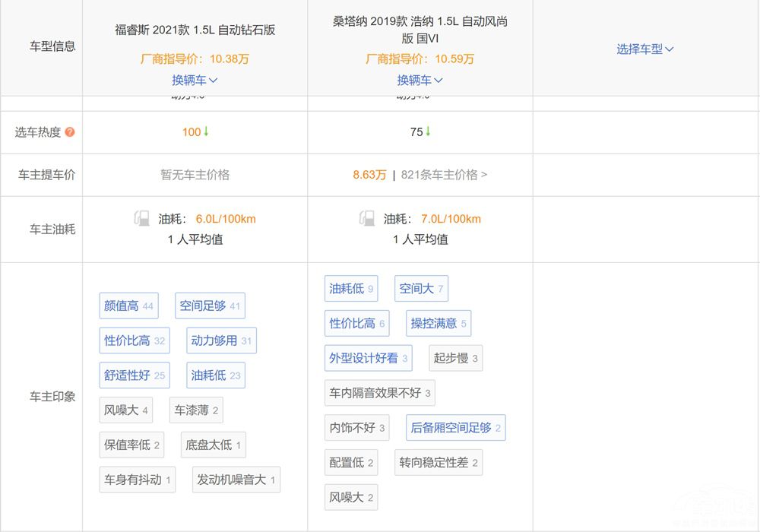Click green down arrow next to 100
The height and width of the screenshot is (532, 760).
[206, 131]
